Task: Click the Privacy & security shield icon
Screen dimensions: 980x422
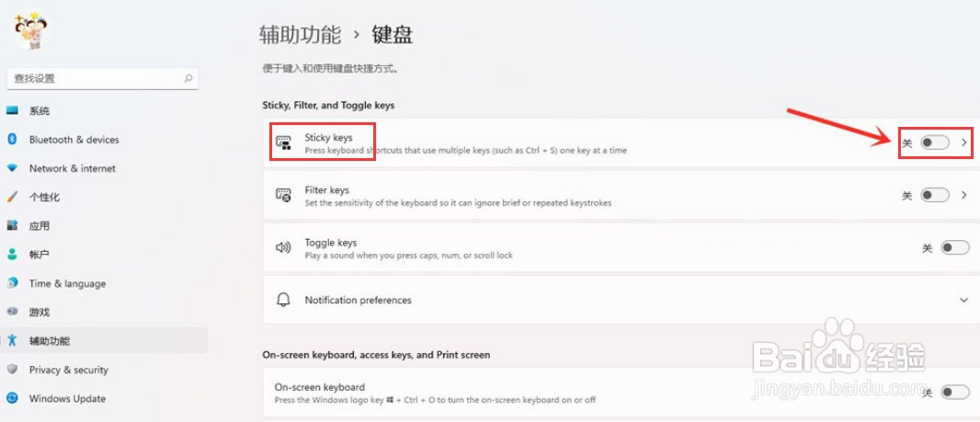Action: pyautogui.click(x=12, y=370)
